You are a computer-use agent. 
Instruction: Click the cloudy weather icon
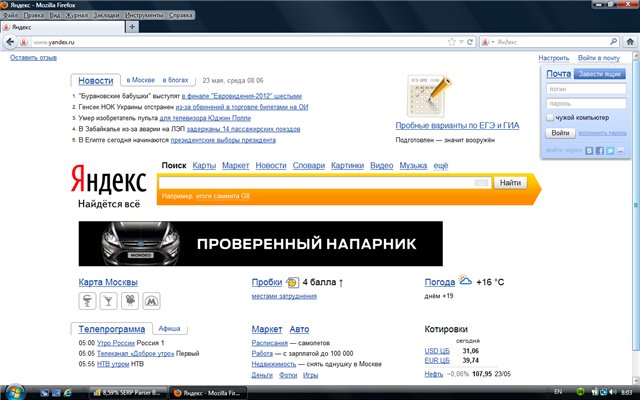pyautogui.click(x=465, y=280)
